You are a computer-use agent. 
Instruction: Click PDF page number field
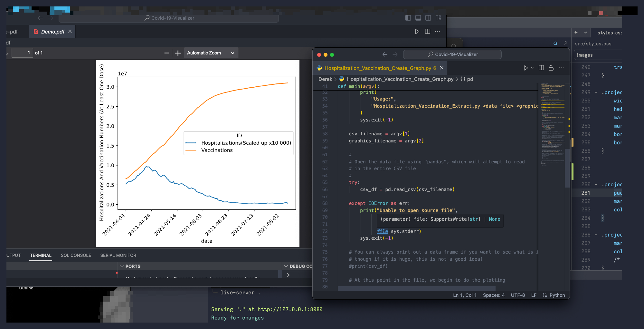(x=22, y=53)
